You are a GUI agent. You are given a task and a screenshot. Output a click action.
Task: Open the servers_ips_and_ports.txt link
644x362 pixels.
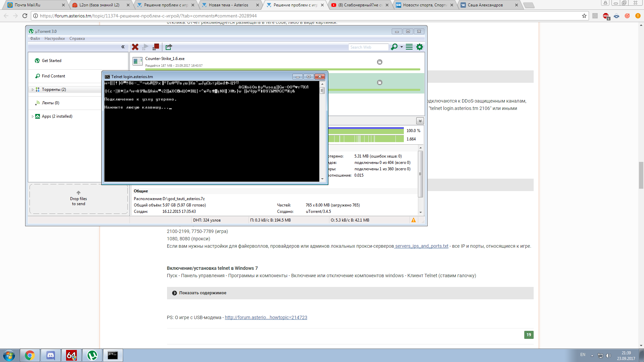coord(422,246)
